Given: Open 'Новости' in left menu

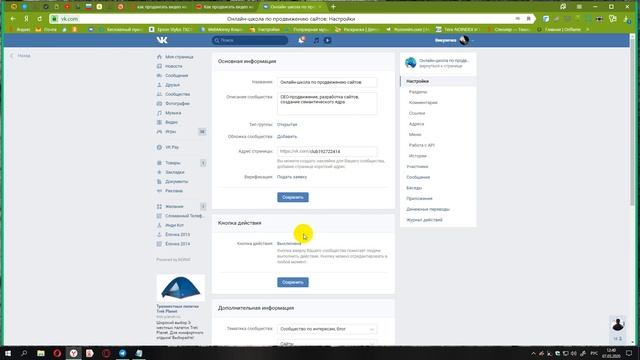Looking at the screenshot, I should [174, 66].
